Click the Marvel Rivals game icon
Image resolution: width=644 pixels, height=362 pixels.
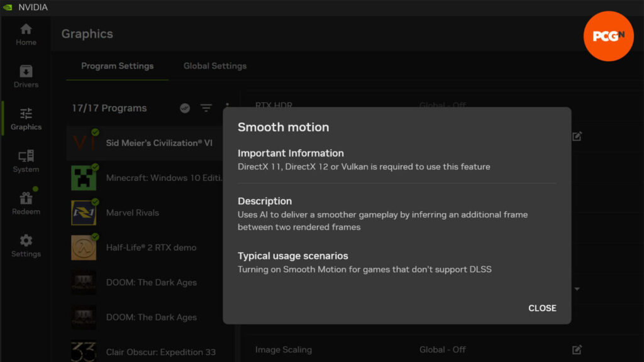[84, 212]
